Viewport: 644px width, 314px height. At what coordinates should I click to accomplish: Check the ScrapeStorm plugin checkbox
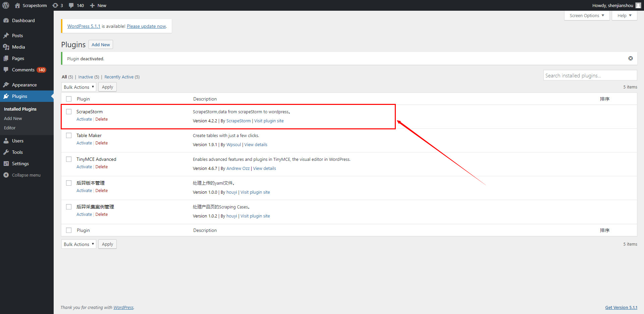(x=69, y=112)
